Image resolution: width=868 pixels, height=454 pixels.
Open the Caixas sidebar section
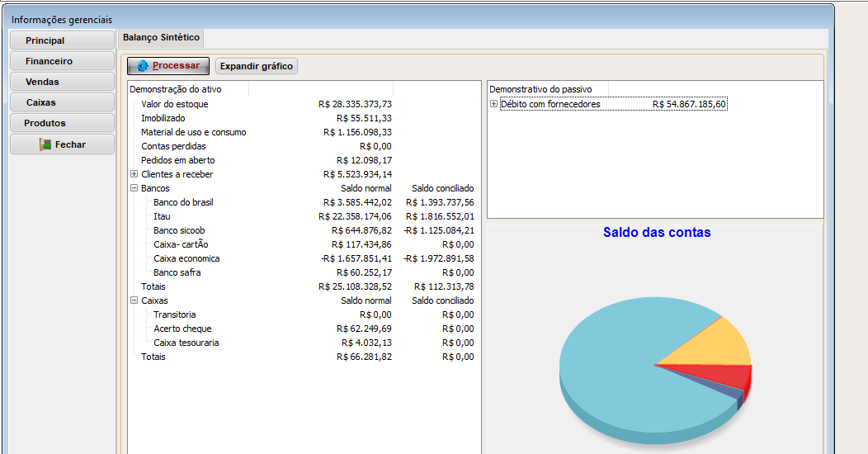tap(62, 102)
